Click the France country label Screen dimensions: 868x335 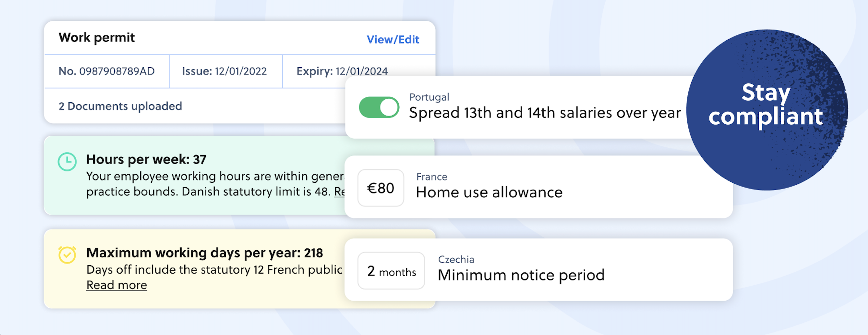click(x=432, y=176)
